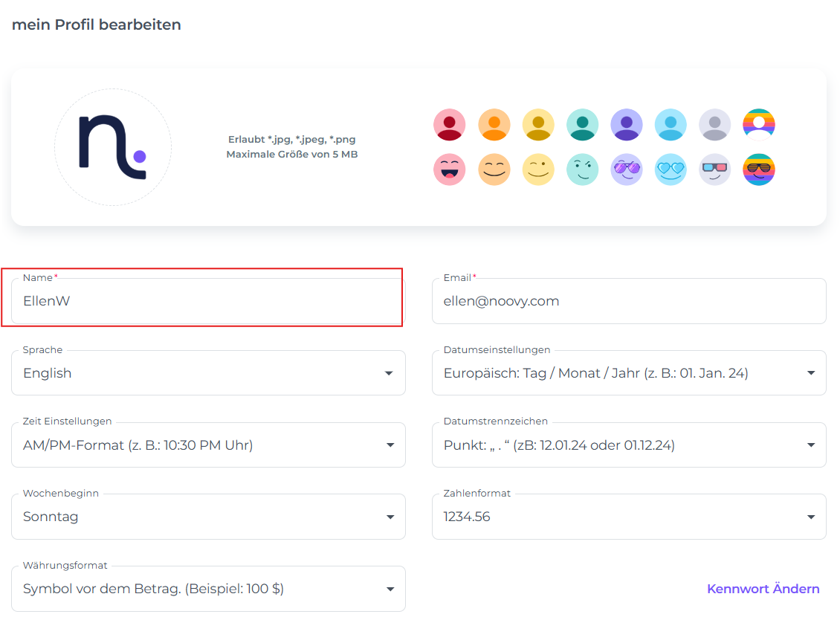The width and height of the screenshot is (840, 617).
Task: Expand the Datumseinstellungen dropdown
Action: pyautogui.click(x=628, y=373)
